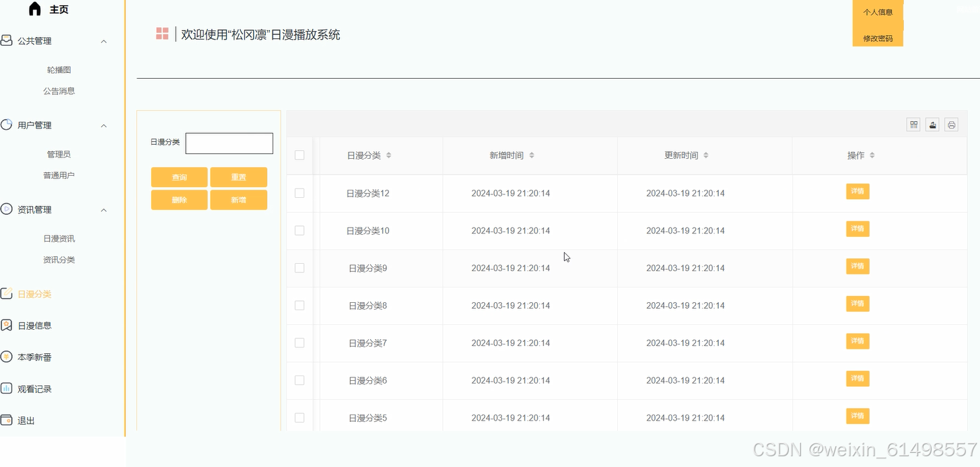Focus the 日漫分类 search input field
The width and height of the screenshot is (980, 467).
tap(230, 143)
